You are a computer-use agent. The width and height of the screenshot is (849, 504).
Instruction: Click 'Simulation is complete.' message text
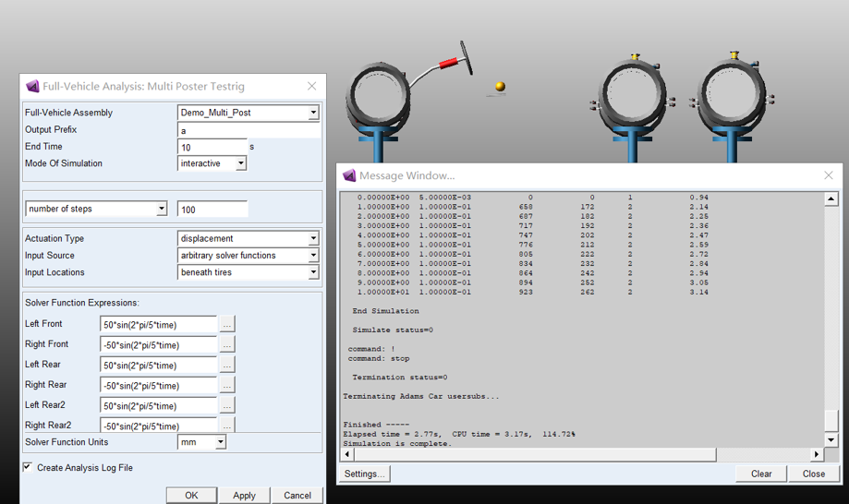tap(397, 443)
